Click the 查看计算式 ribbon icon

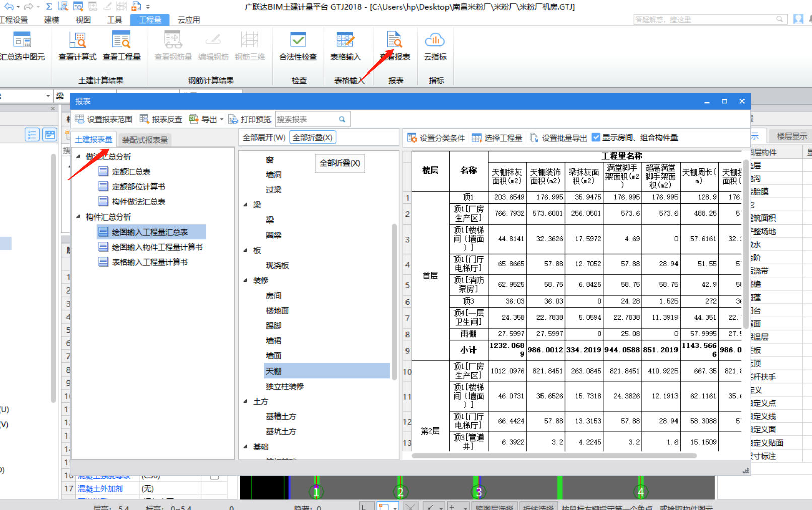pyautogui.click(x=77, y=40)
